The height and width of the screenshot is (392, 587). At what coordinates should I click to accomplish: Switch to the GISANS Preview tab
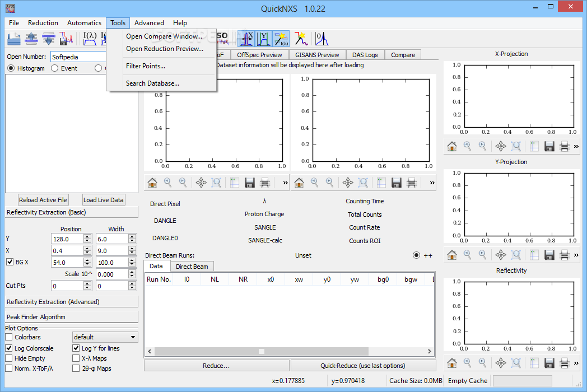[x=317, y=55]
